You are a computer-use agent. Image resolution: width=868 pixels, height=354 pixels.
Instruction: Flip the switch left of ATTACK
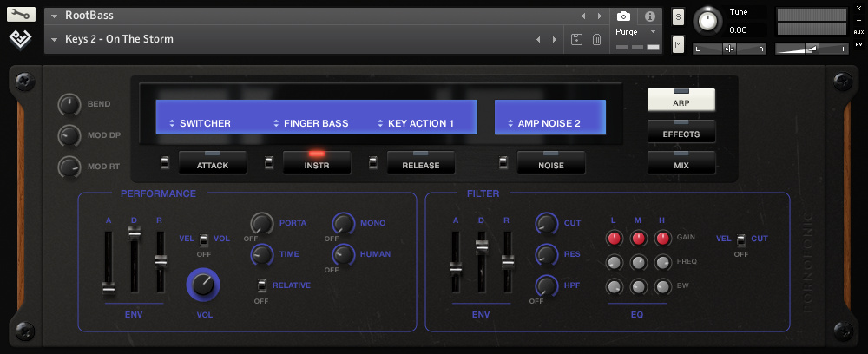(x=164, y=162)
